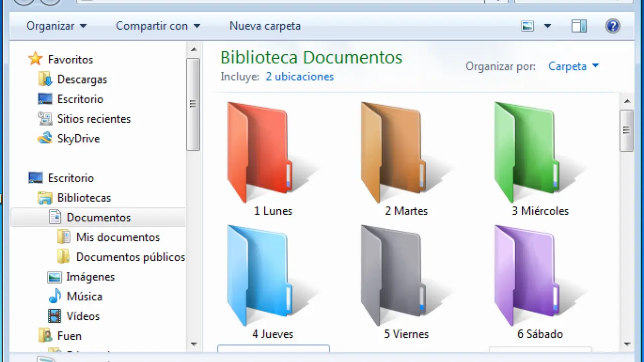Expand the Organizar por Carpeta dropdown
The image size is (644, 362).
coord(574,66)
